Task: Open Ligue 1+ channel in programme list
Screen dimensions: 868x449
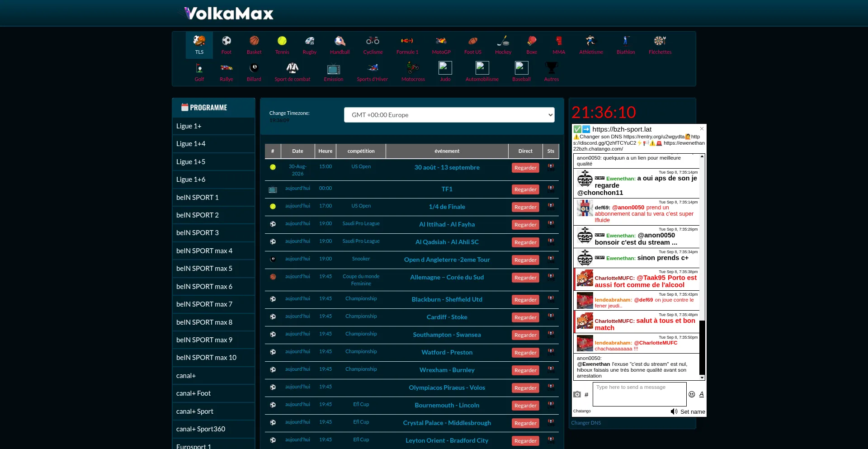Action: coord(213,126)
